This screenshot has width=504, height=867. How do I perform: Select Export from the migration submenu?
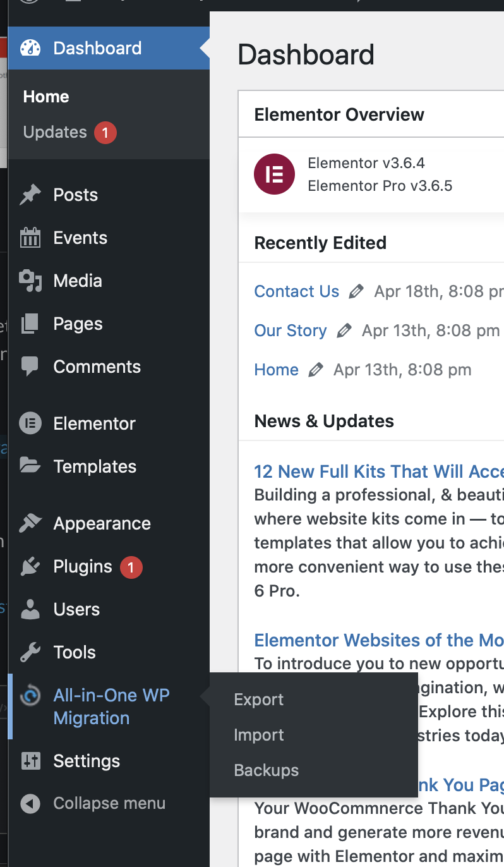[258, 700]
